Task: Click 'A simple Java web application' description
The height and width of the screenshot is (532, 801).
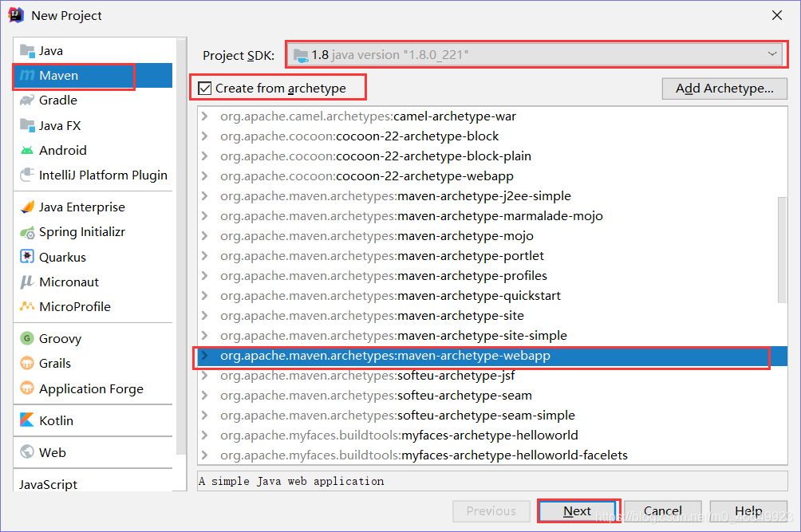Action: 291,481
